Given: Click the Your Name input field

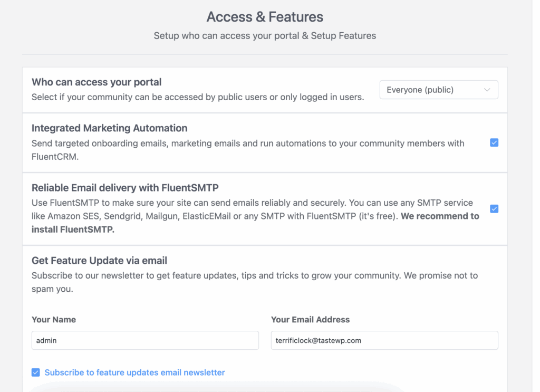Looking at the screenshot, I should 145,340.
